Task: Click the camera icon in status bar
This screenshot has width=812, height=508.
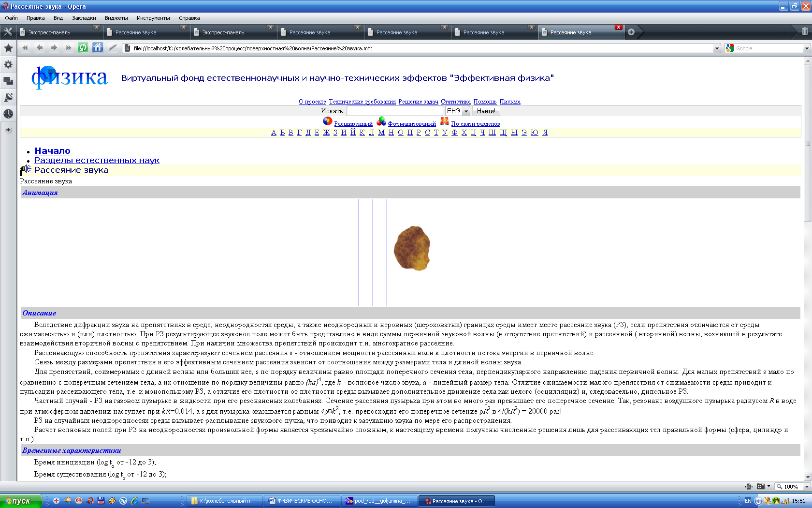Action: coord(761,486)
